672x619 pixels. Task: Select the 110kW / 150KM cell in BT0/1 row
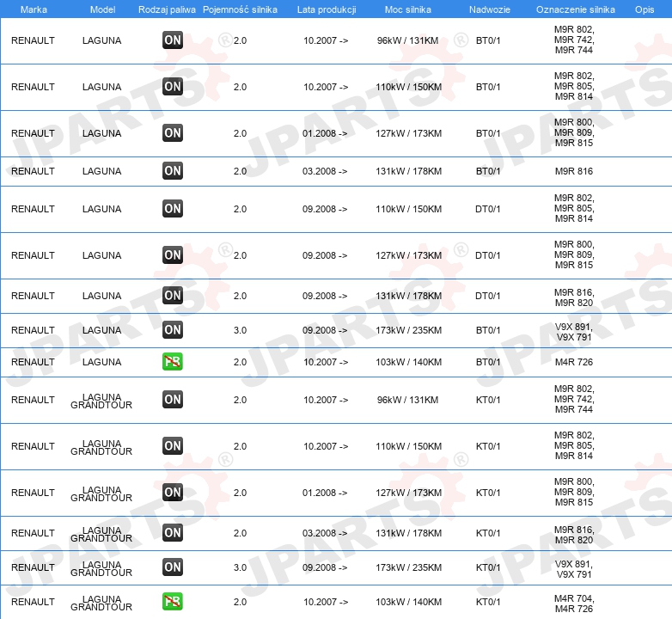[x=408, y=87]
